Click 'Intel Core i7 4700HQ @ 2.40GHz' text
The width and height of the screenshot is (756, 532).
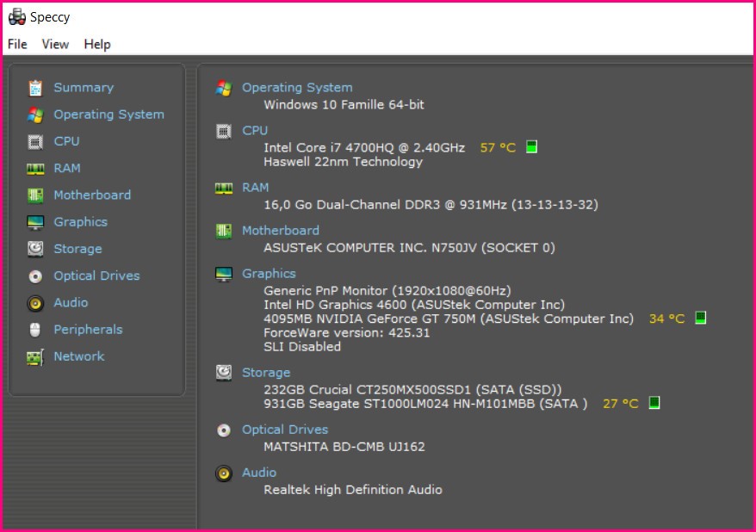point(364,147)
